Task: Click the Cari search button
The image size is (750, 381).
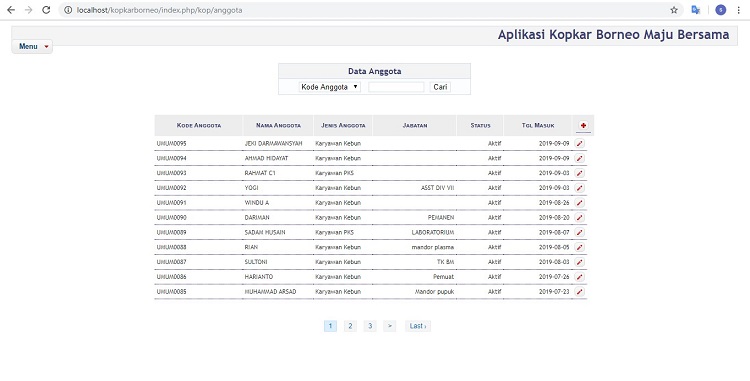Action: [x=440, y=87]
